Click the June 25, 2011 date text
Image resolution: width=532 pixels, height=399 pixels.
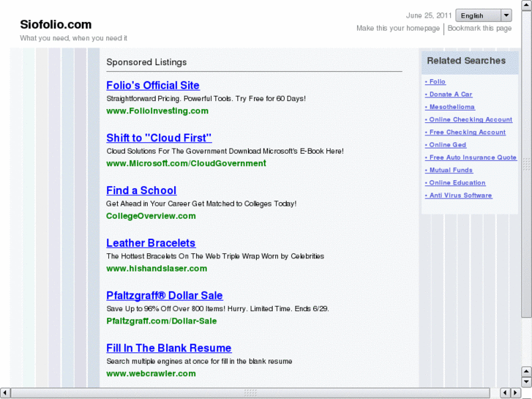[429, 15]
